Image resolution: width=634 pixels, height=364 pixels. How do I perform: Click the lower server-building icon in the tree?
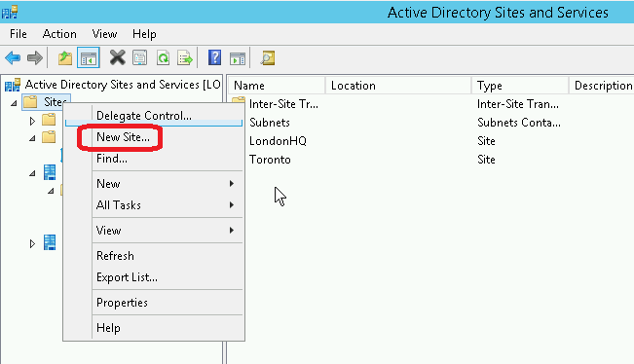[x=50, y=242]
